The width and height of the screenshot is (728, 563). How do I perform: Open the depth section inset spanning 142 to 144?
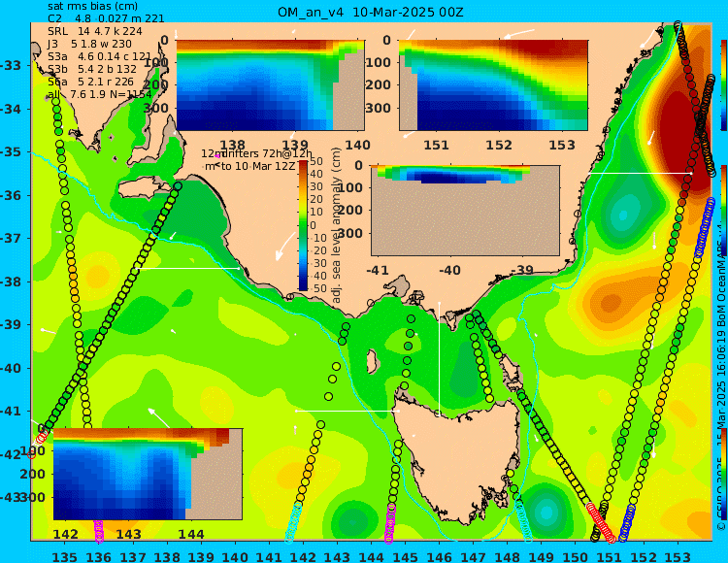(x=148, y=474)
